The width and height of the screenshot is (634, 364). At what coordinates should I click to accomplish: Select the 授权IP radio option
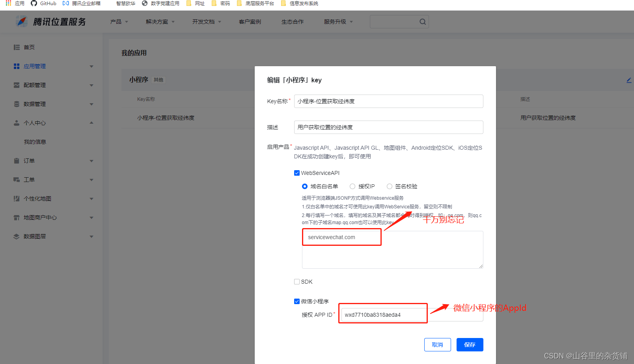(352, 186)
